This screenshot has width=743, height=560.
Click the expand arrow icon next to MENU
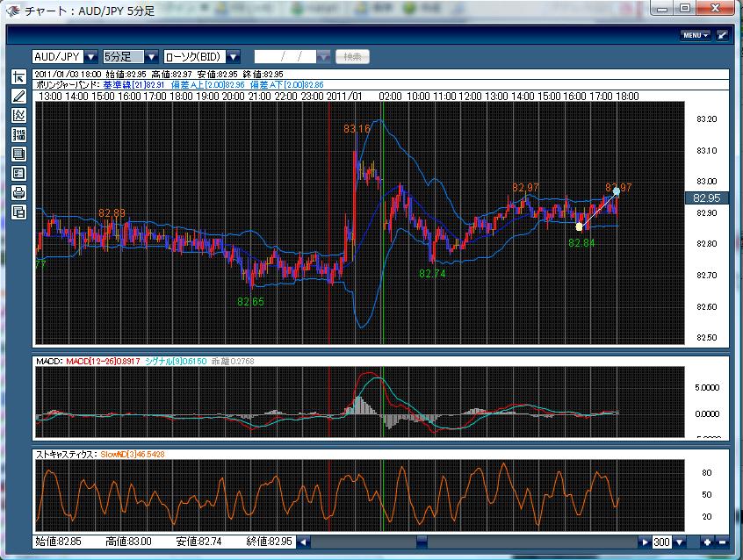722,35
